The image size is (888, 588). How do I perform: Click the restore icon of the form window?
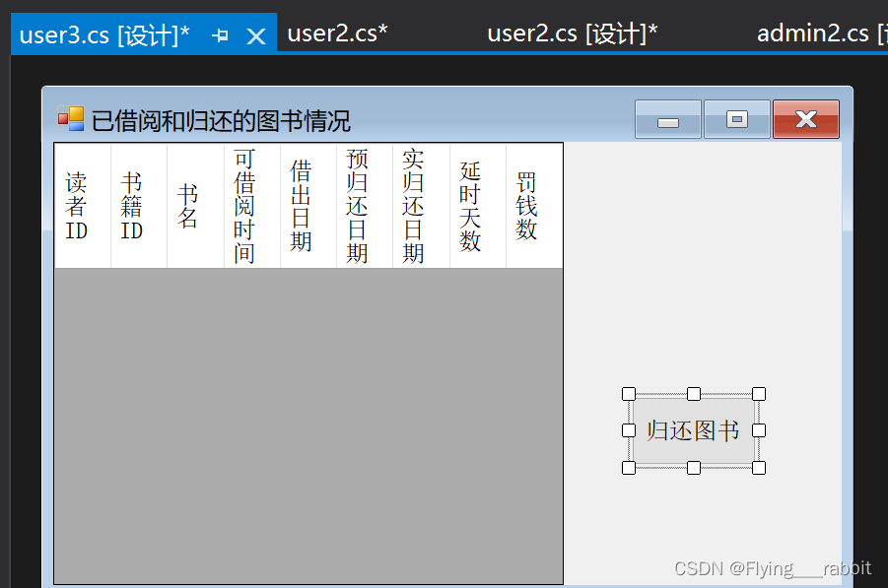[736, 117]
